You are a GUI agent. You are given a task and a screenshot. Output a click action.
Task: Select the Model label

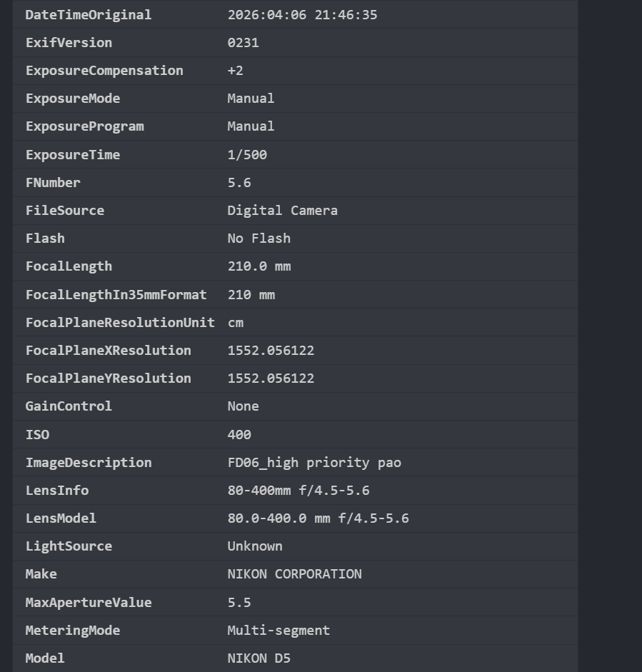[45, 658]
